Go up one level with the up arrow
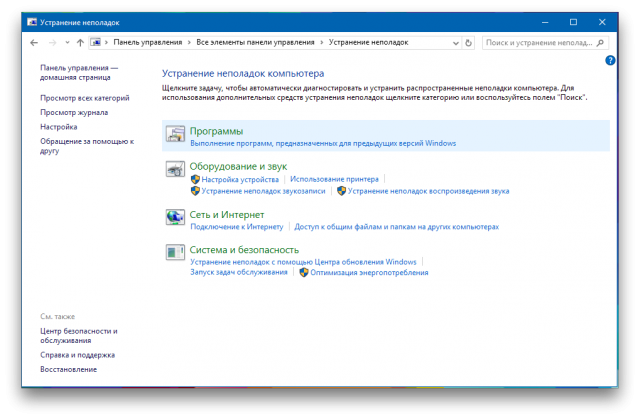The image size is (640, 419). pyautogui.click(x=80, y=43)
